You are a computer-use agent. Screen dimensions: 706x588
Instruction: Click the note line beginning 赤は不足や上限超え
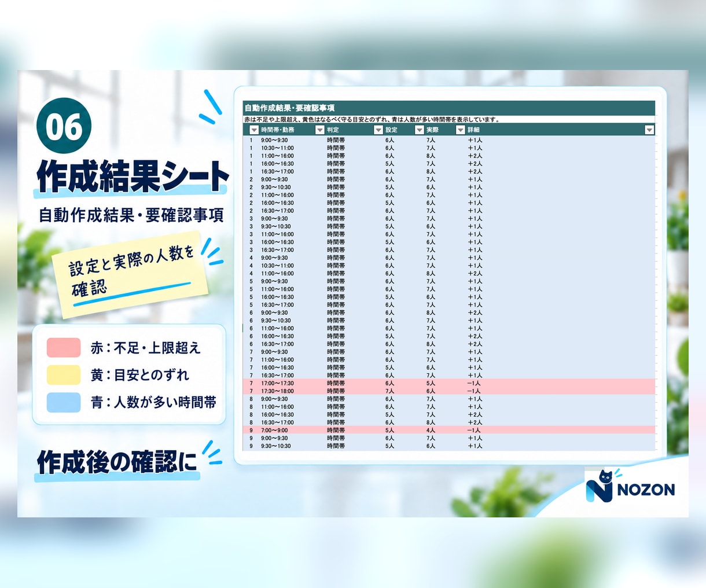(372, 120)
